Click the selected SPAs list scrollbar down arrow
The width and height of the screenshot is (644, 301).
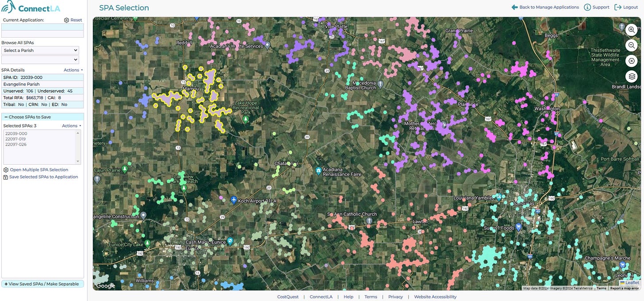click(x=78, y=162)
